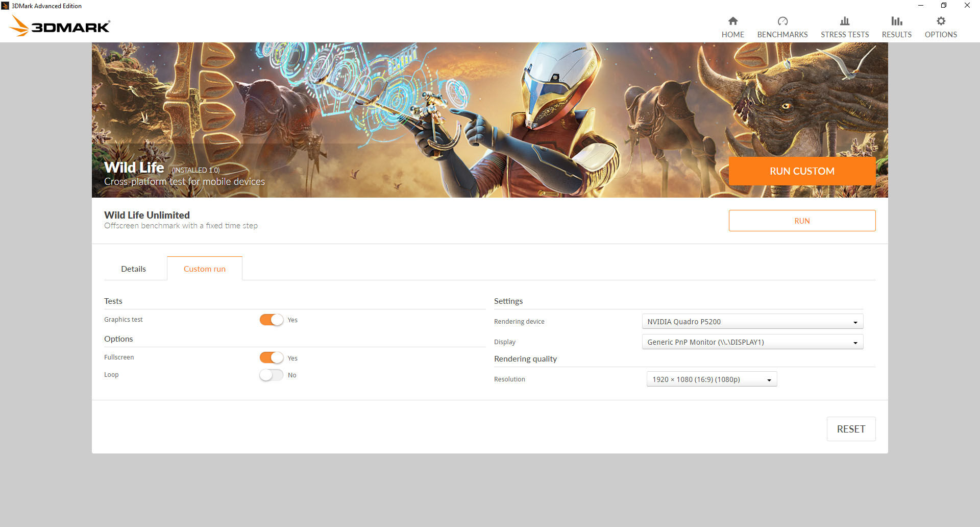This screenshot has height=527, width=980.
Task: Click the orange RUN CUSTOM button
Action: [x=802, y=171]
